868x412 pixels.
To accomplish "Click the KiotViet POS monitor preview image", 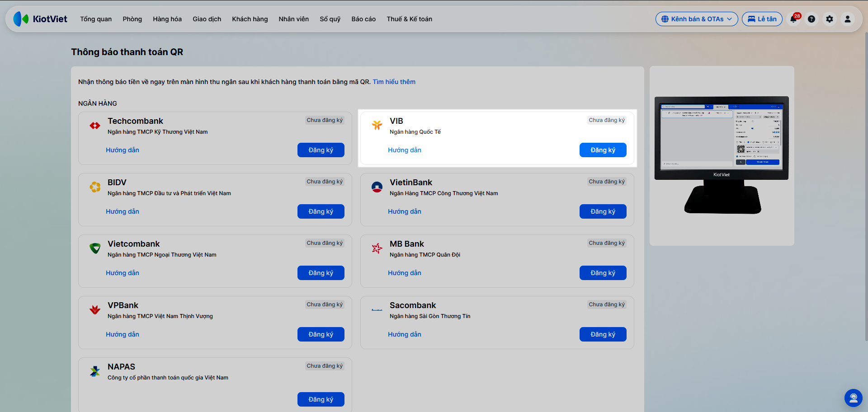I will coord(722,155).
